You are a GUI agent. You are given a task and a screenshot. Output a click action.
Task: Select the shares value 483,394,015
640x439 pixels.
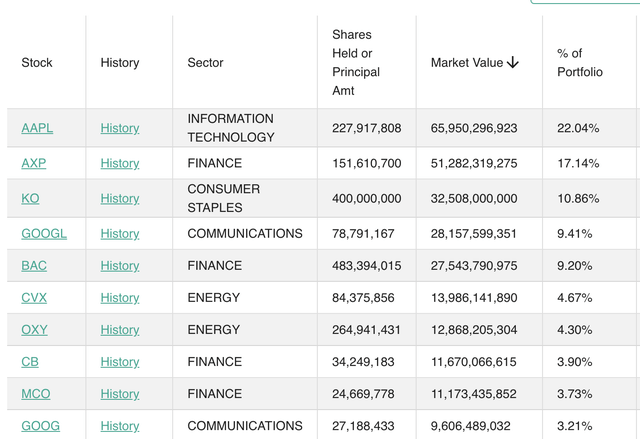pyautogui.click(x=367, y=266)
